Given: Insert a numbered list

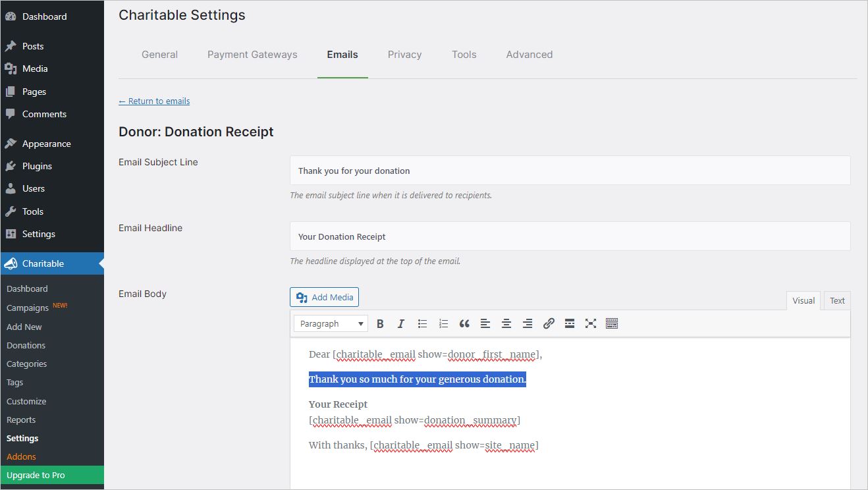Looking at the screenshot, I should click(x=443, y=323).
